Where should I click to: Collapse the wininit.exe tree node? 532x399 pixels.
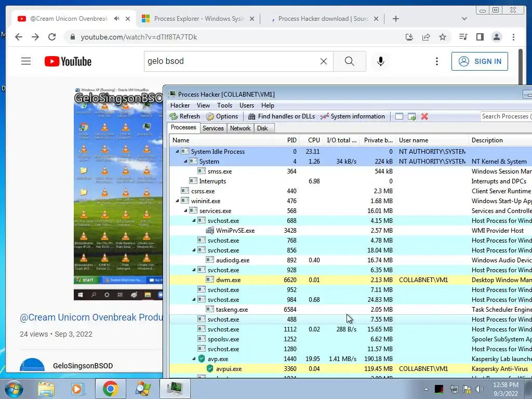coord(177,201)
